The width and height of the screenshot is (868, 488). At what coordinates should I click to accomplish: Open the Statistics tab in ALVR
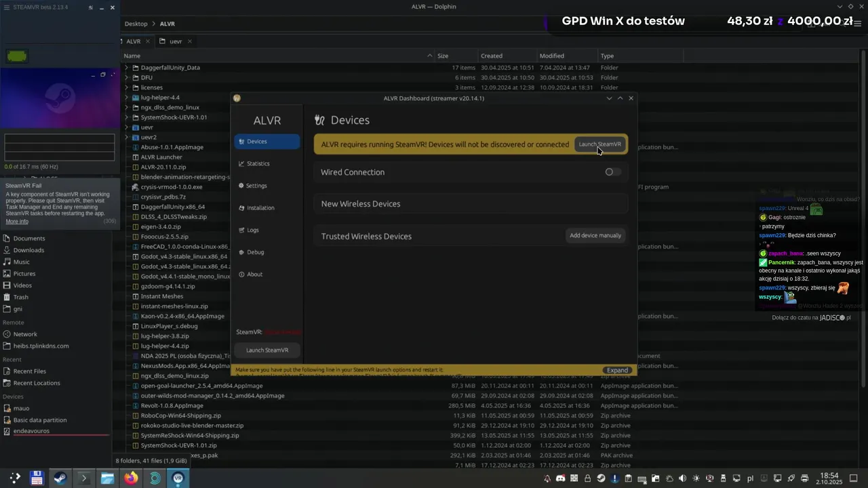(x=267, y=163)
